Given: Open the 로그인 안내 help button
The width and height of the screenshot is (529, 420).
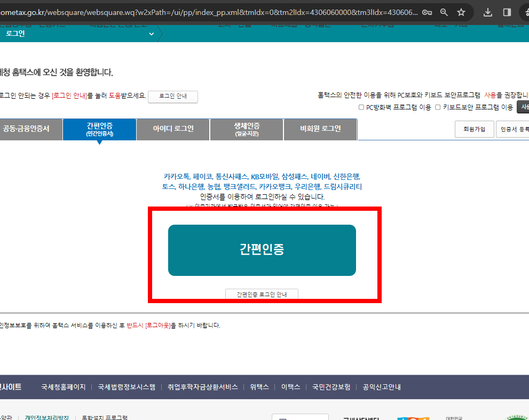Looking at the screenshot, I should (x=172, y=97).
